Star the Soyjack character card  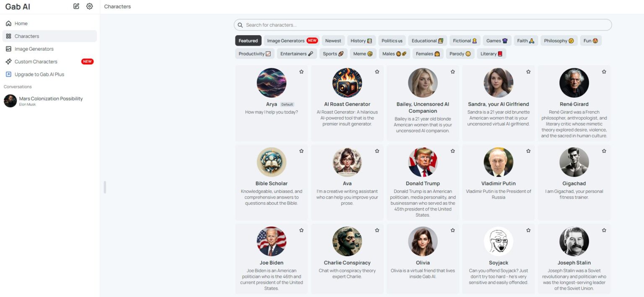pyautogui.click(x=528, y=230)
